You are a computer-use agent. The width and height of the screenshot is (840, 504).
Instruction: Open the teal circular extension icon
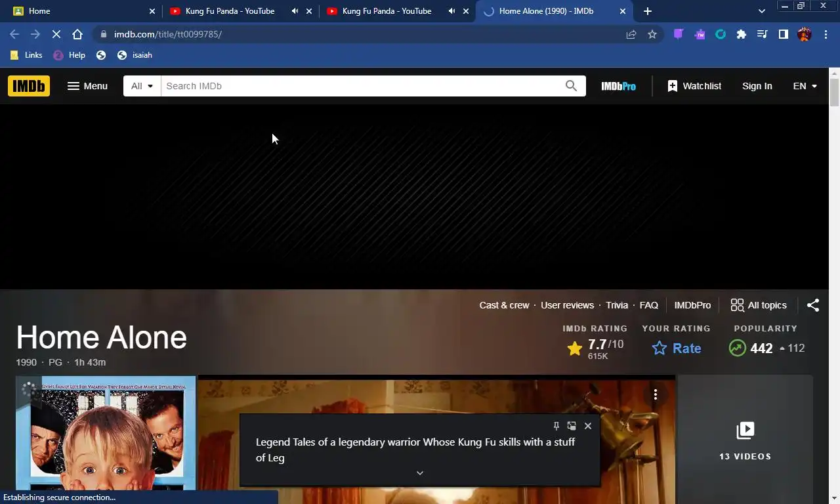click(721, 34)
